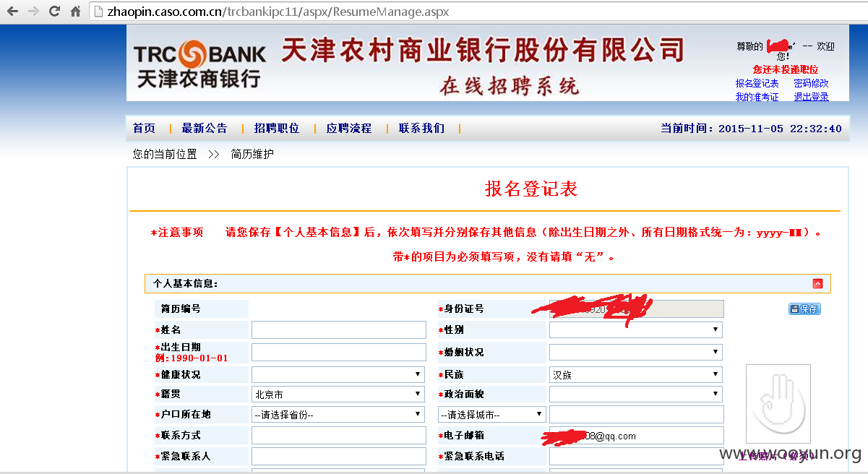Click the 电子邮箱 email field
Image resolution: width=868 pixels, height=474 pixels.
pyautogui.click(x=637, y=436)
